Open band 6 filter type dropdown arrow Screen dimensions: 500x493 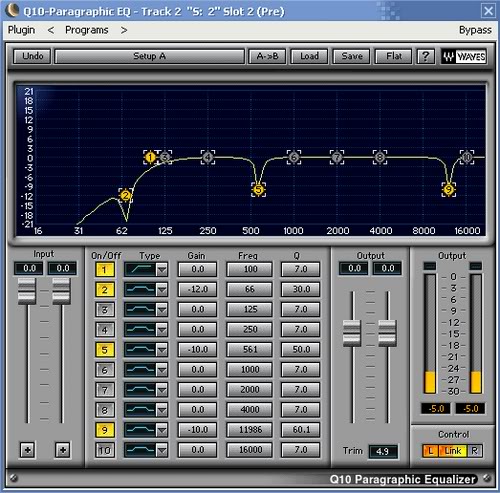(162, 369)
